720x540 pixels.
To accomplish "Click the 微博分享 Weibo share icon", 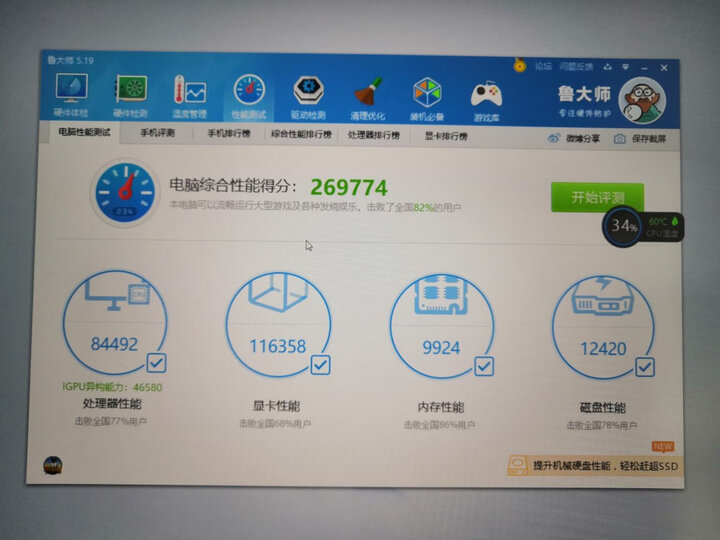I will (x=554, y=138).
